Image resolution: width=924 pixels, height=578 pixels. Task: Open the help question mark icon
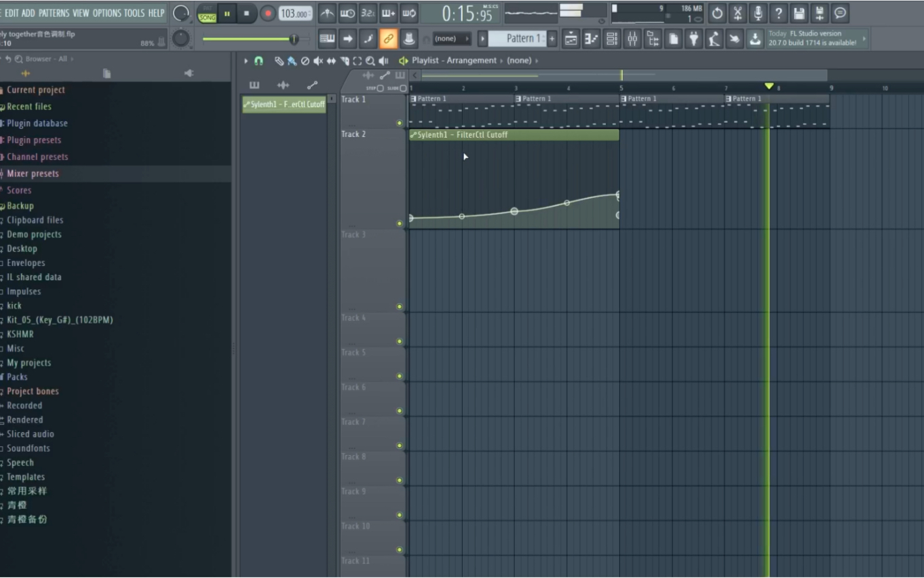click(x=778, y=13)
